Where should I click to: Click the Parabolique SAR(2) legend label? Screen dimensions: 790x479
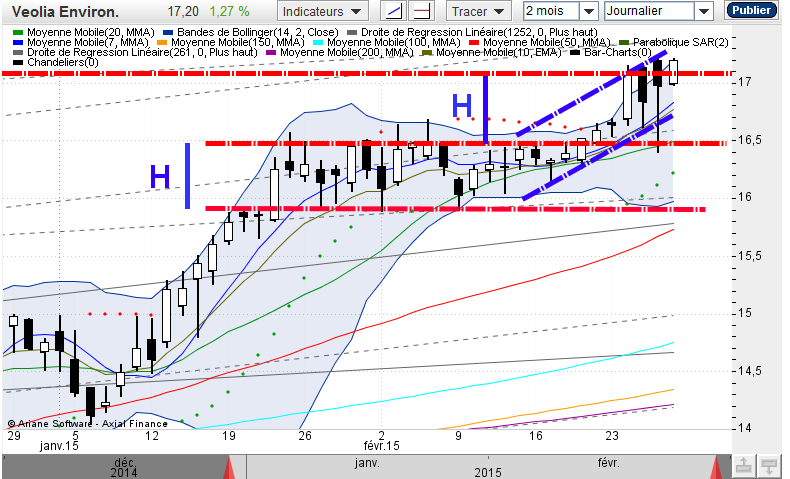coord(681,42)
